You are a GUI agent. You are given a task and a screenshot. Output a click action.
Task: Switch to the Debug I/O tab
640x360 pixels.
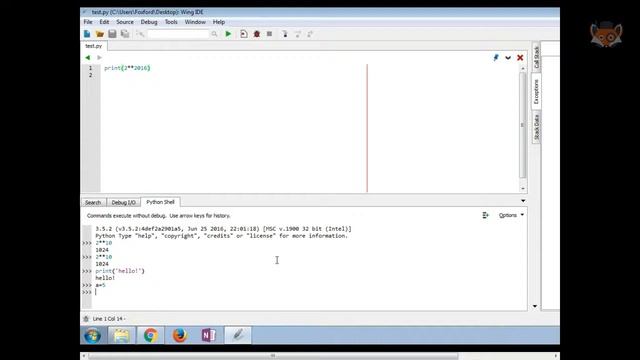(x=123, y=202)
